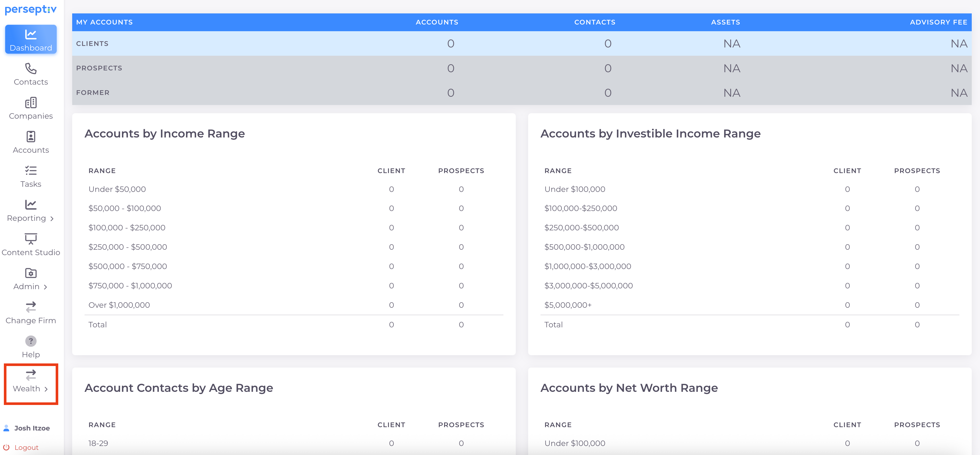
Task: Click the Dashboard chart icon
Action: (x=31, y=34)
